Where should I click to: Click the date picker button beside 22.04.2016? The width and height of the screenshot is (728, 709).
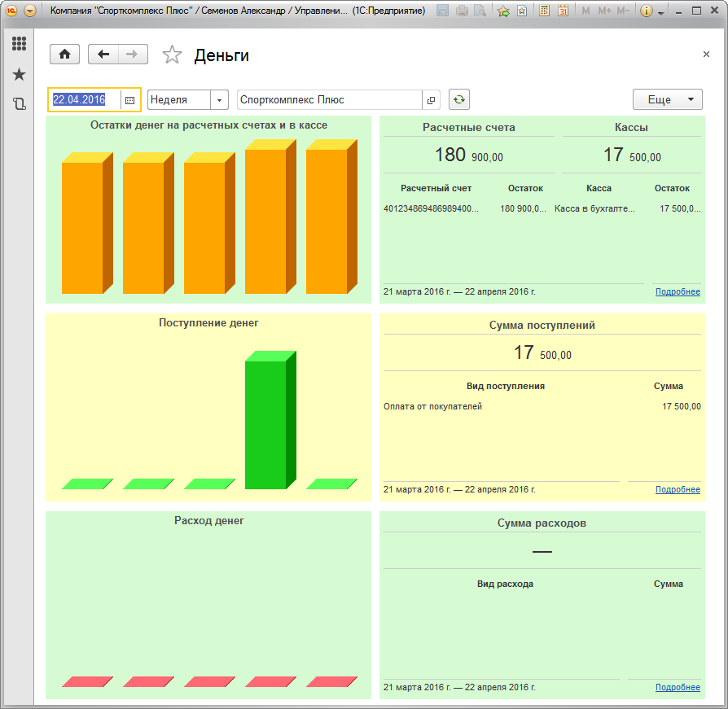[x=129, y=100]
